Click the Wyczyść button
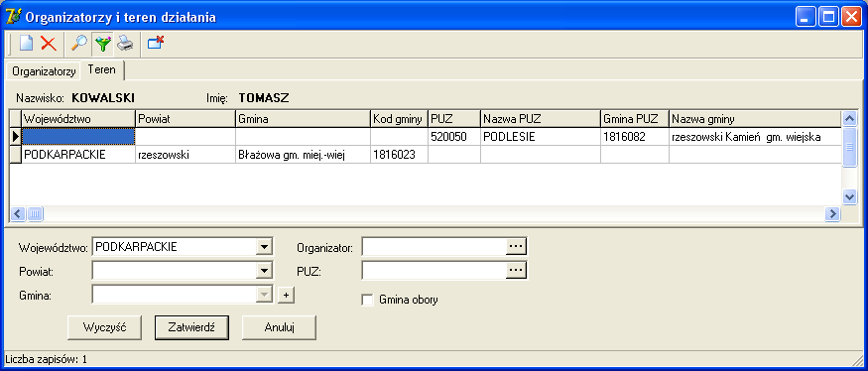This screenshot has height=371, width=868. click(x=104, y=327)
